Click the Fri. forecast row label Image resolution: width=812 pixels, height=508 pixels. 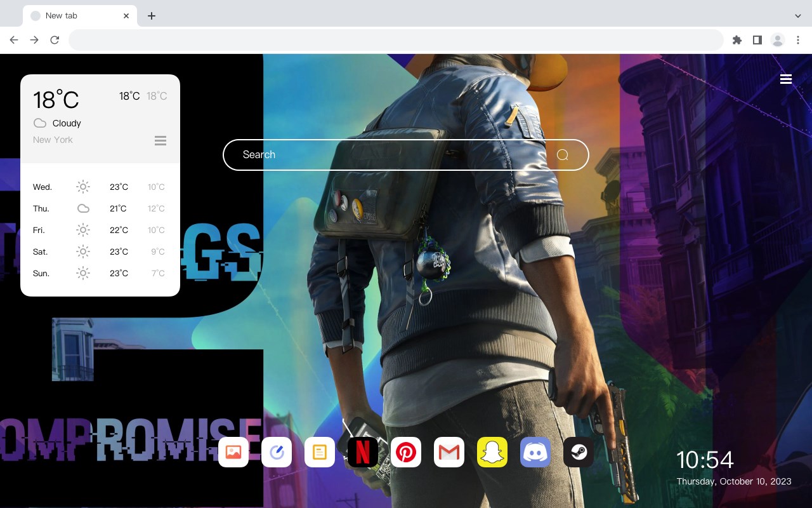(x=39, y=230)
